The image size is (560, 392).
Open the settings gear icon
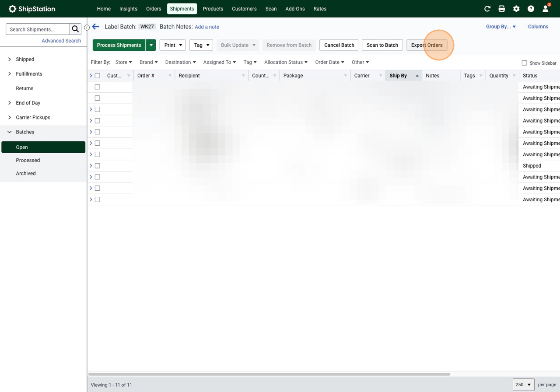tap(516, 9)
